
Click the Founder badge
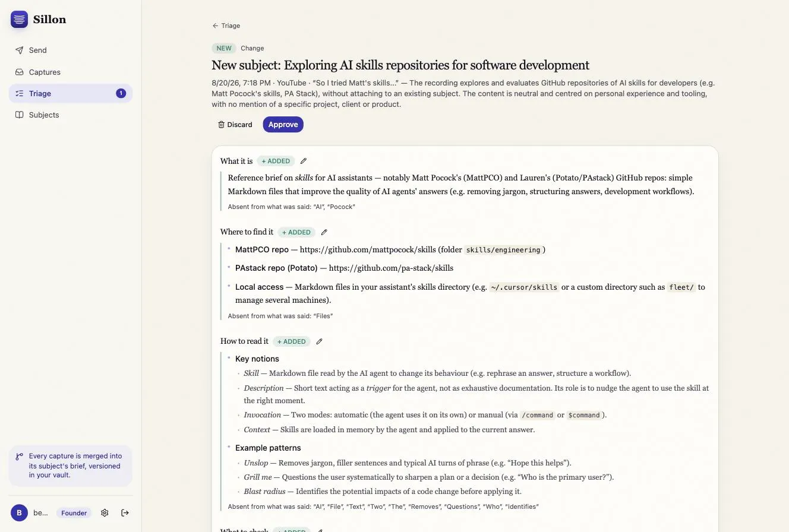pos(74,513)
